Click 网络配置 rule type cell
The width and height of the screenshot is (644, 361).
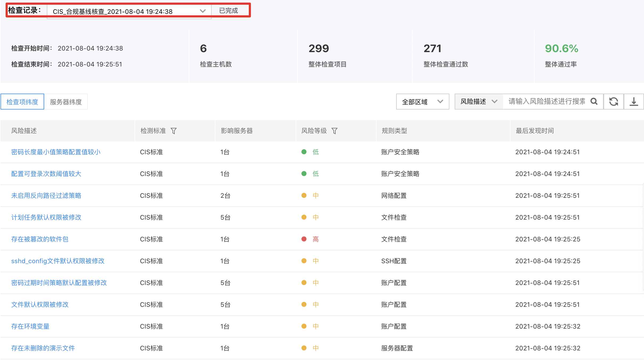click(x=394, y=196)
